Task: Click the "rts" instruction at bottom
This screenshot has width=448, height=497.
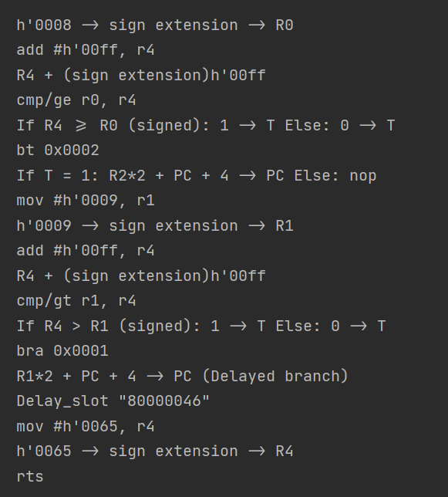Action: point(30,477)
